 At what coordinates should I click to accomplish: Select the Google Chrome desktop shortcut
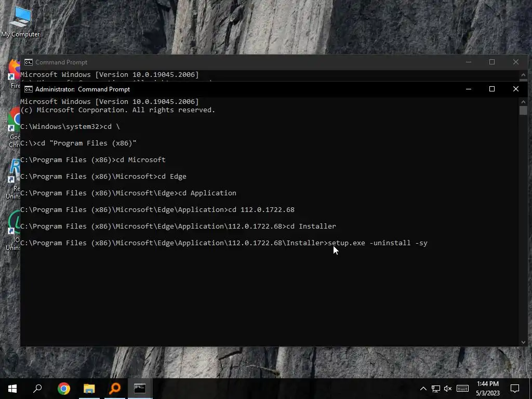point(14,128)
